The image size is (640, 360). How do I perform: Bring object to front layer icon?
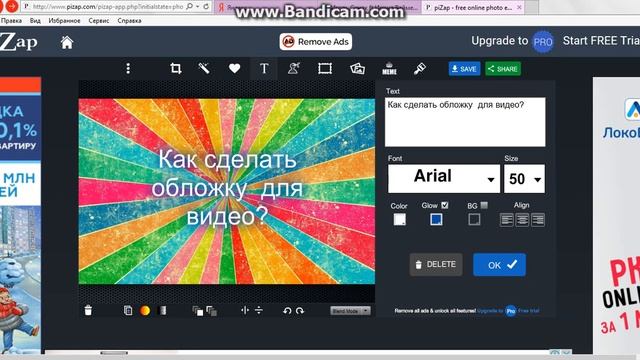198,311
